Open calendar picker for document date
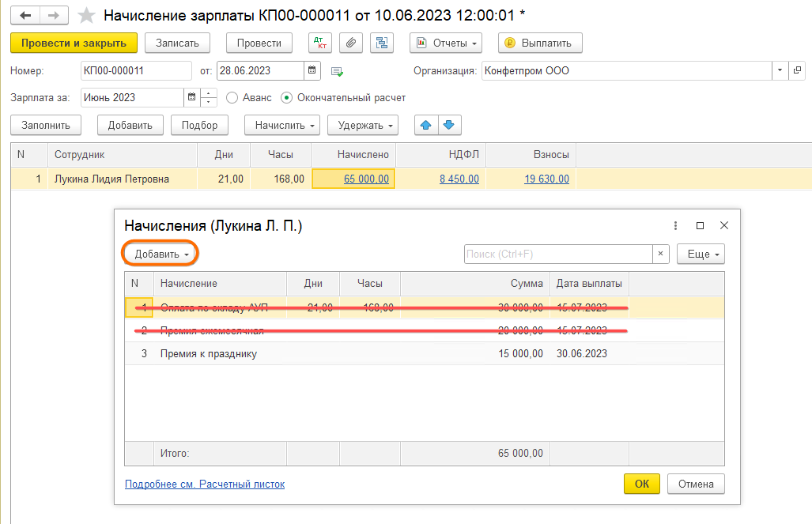 313,70
